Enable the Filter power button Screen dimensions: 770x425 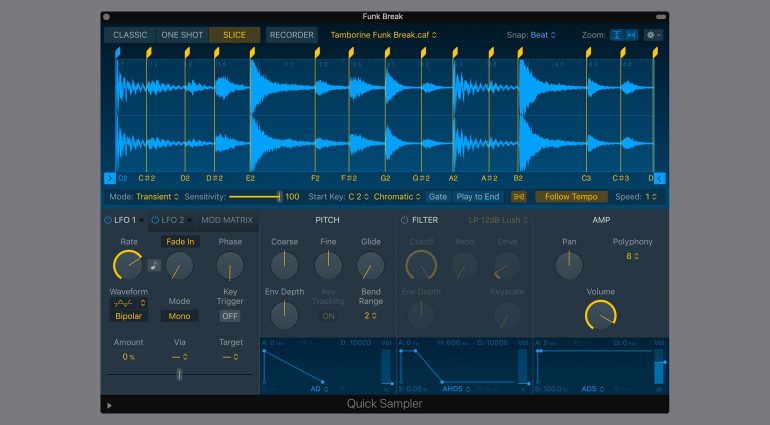coord(405,220)
